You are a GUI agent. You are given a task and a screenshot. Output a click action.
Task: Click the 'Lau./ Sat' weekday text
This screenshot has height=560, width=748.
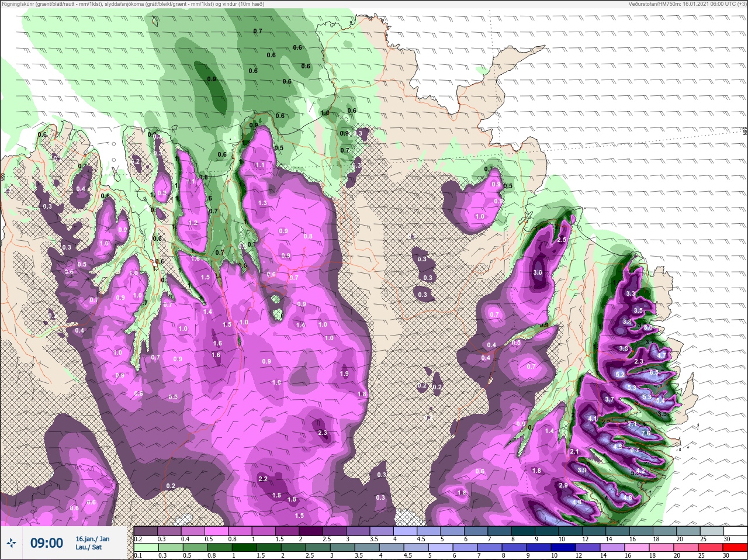tap(88, 548)
